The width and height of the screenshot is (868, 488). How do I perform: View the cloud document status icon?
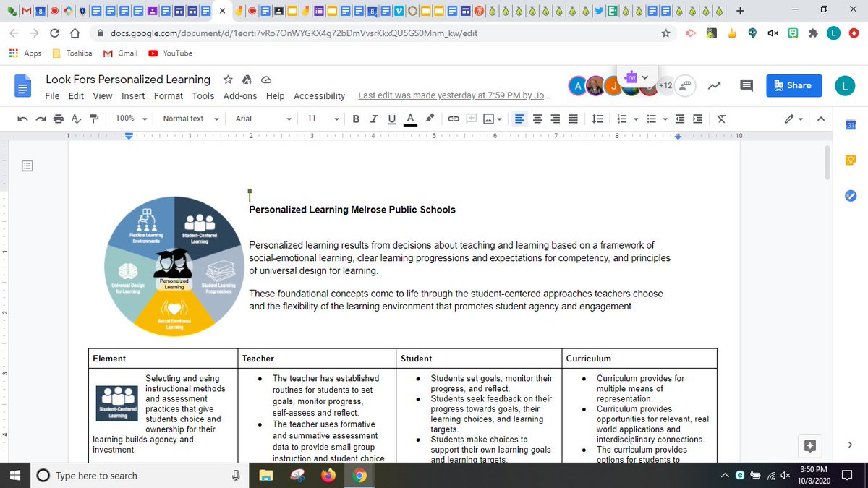265,80
